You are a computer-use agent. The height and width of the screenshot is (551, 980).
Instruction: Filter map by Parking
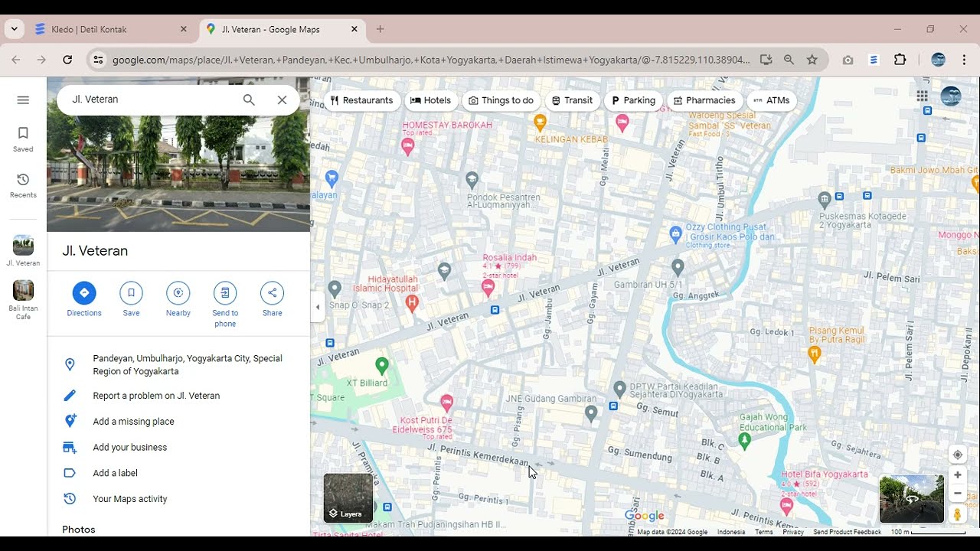(633, 100)
